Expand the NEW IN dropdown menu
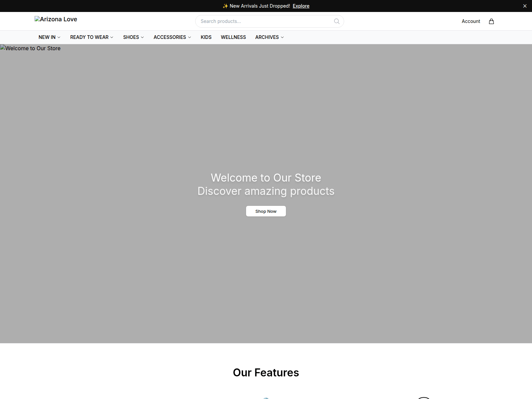 point(50,37)
